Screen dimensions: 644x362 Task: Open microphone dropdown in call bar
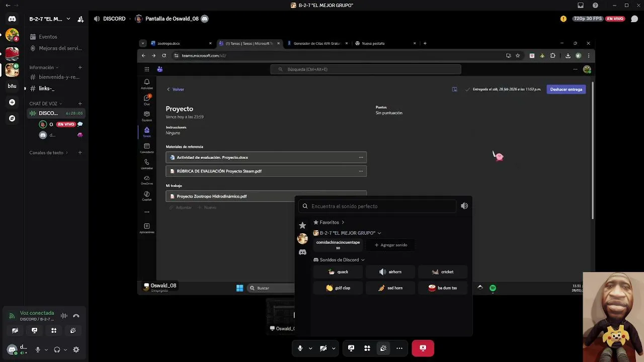[x=310, y=348]
